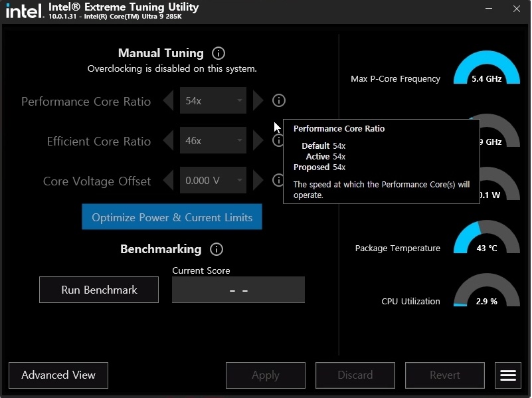This screenshot has height=398, width=532.
Task: Click the tooltip's Active 54x line
Action: tap(325, 156)
